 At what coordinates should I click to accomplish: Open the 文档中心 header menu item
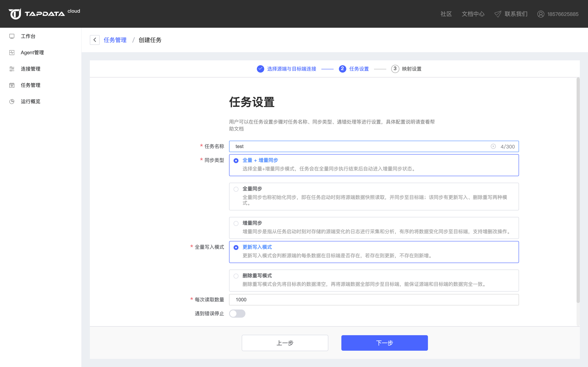tap(473, 14)
